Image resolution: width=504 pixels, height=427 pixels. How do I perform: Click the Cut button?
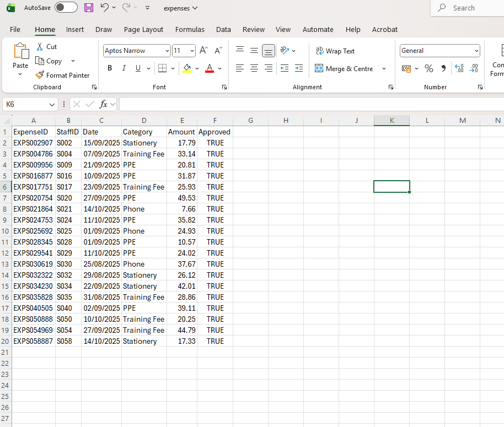click(46, 46)
